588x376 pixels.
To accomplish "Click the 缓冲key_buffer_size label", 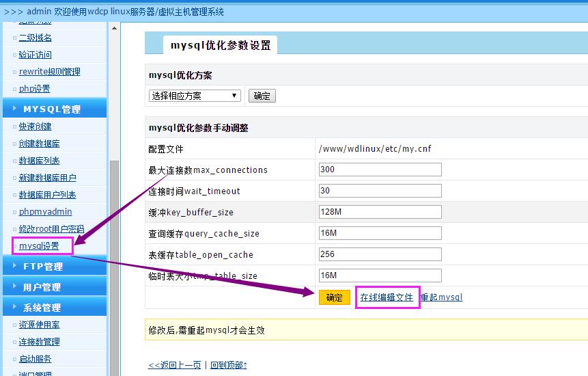I will click(191, 213).
